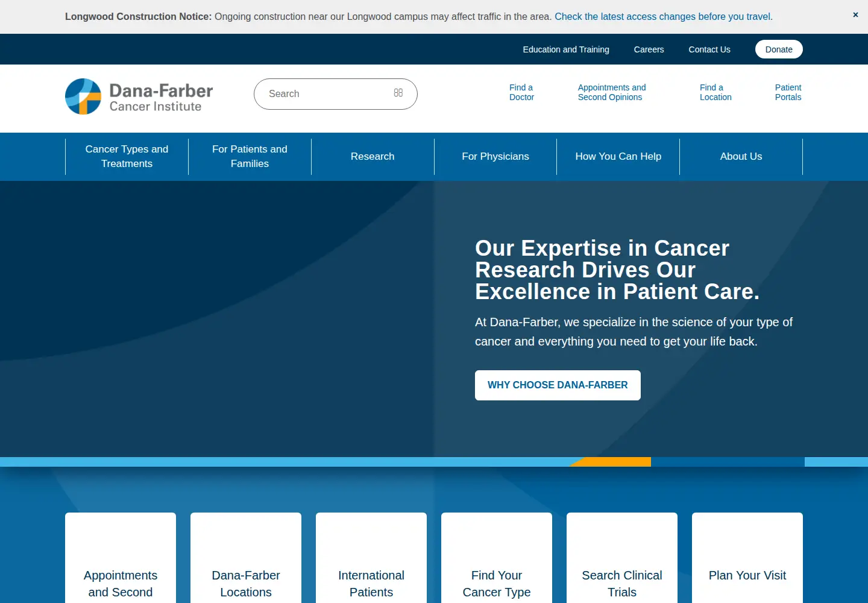Open the International Patients card
Screen dimensions: 868x603
(371, 558)
